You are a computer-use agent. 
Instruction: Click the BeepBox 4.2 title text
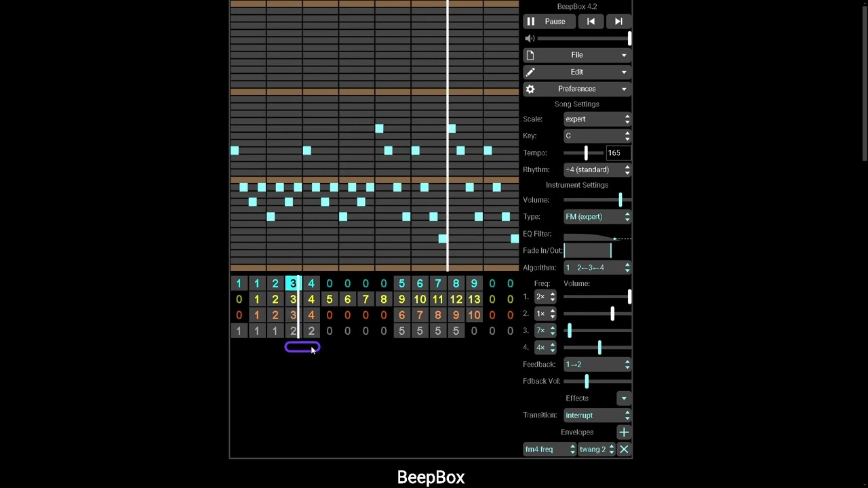click(577, 7)
